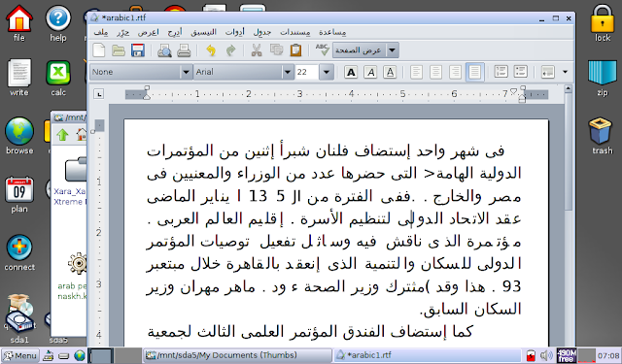Click the 490M free memory indicator

(x=567, y=355)
